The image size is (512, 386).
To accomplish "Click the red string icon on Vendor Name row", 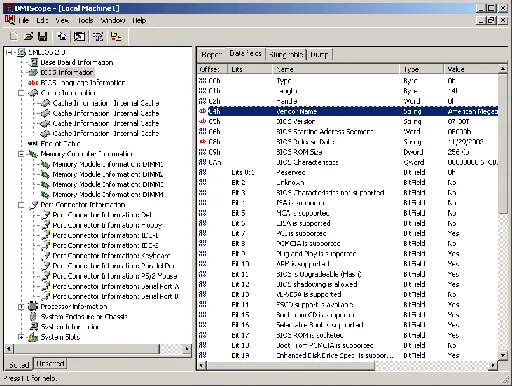I will [x=202, y=111].
